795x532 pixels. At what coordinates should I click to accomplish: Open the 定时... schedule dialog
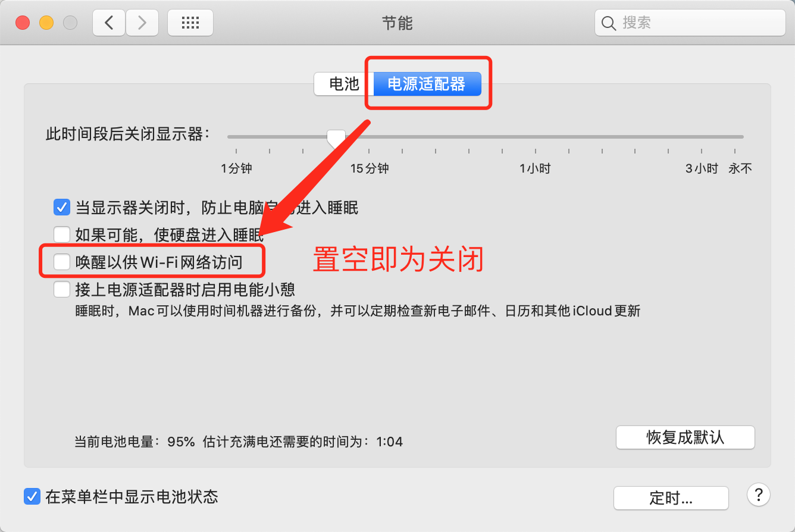[671, 498]
